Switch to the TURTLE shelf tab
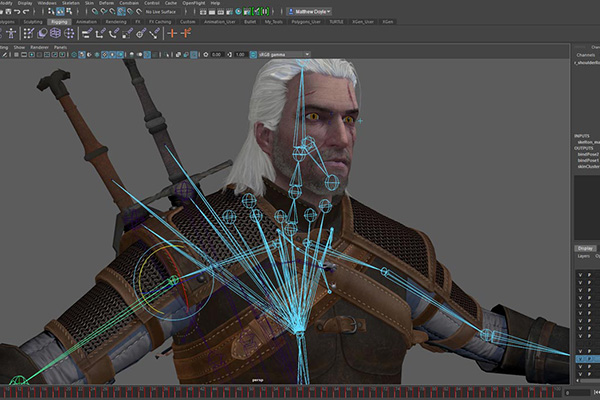 tap(336, 22)
